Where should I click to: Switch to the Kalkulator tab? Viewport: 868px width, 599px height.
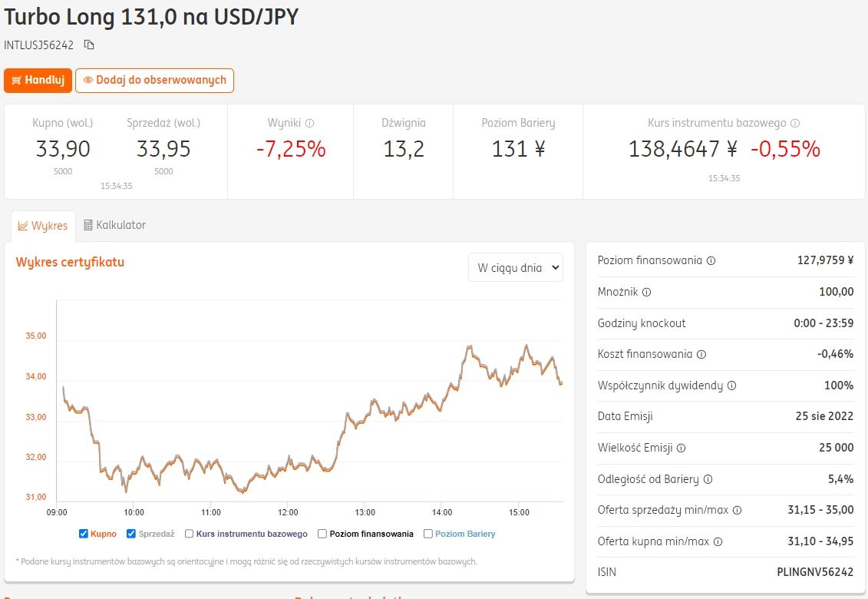point(114,225)
